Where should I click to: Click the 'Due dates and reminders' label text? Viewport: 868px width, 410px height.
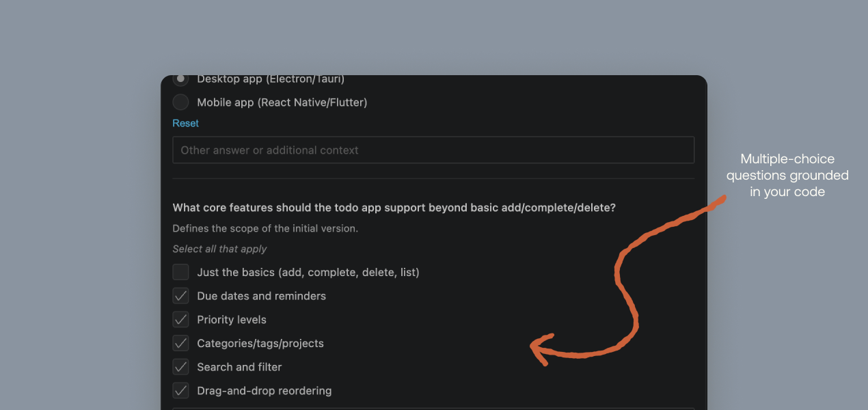pyautogui.click(x=261, y=296)
